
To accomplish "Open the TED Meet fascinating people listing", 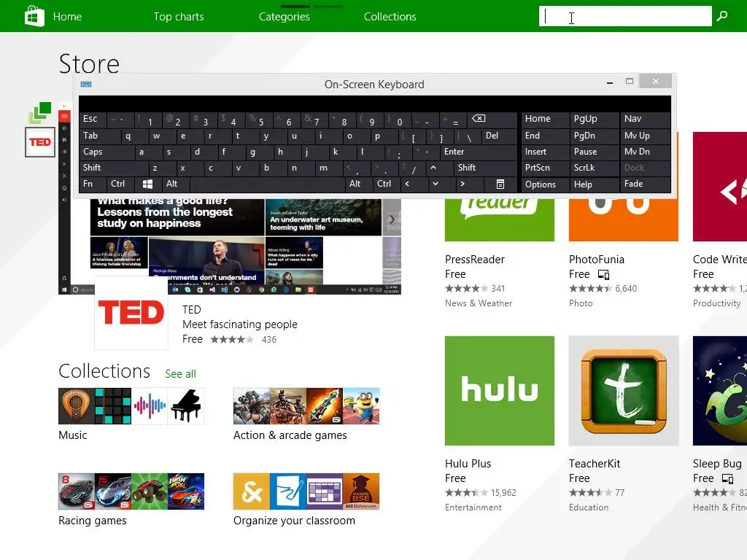I will [239, 324].
